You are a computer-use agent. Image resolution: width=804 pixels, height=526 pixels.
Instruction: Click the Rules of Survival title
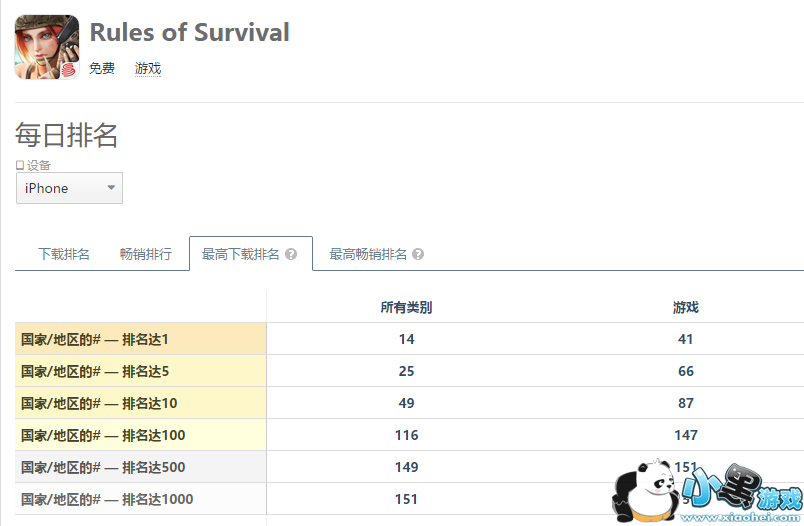(x=190, y=32)
